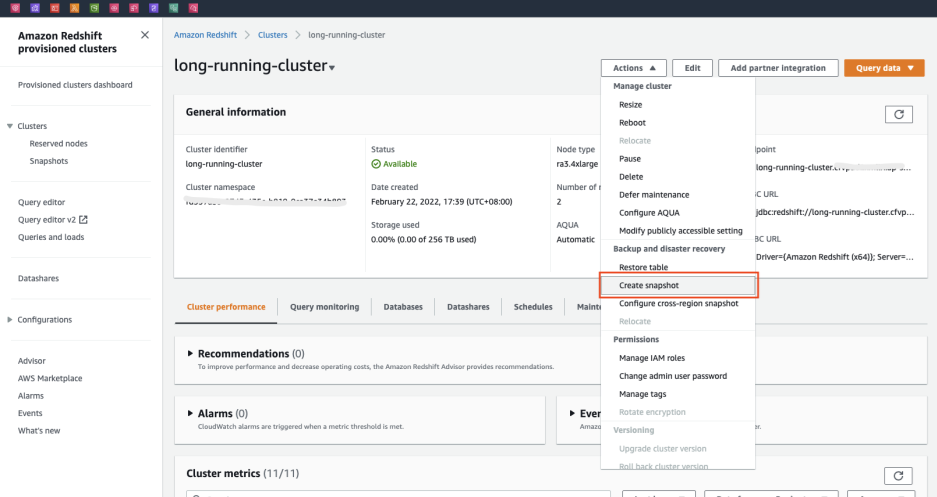Open the Databases tab
The width and height of the screenshot is (937, 497).
coord(403,307)
